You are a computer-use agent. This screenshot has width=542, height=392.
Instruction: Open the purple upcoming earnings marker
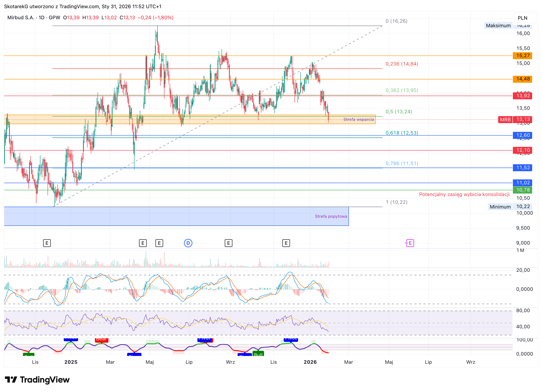coord(410,243)
